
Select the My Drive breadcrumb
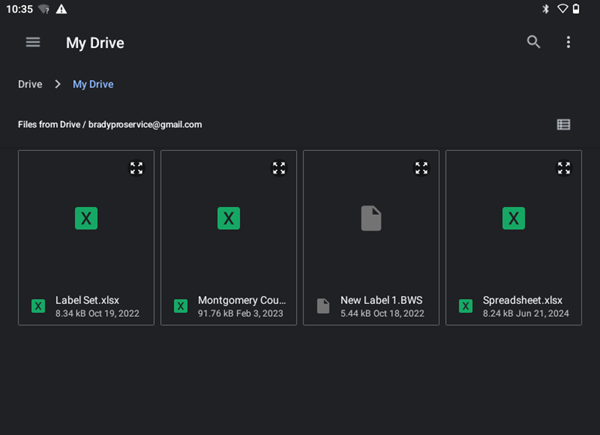point(93,84)
